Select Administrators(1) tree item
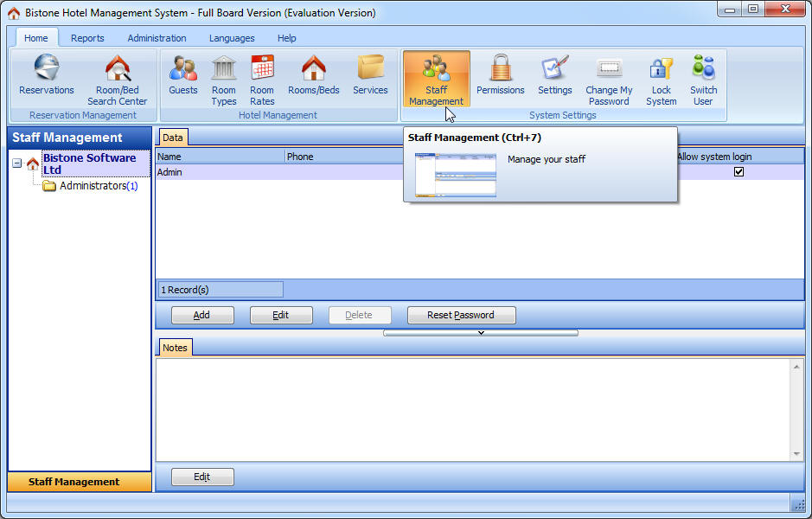 tap(99, 186)
